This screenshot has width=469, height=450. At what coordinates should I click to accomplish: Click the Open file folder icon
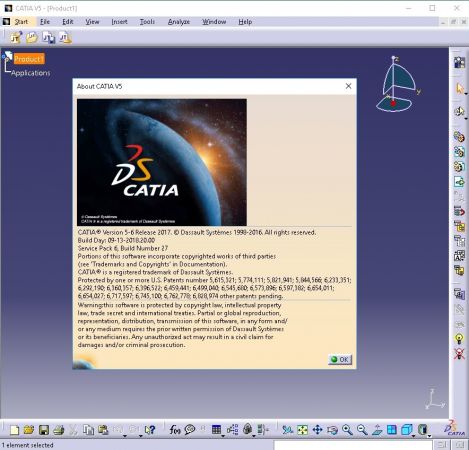pos(29,430)
